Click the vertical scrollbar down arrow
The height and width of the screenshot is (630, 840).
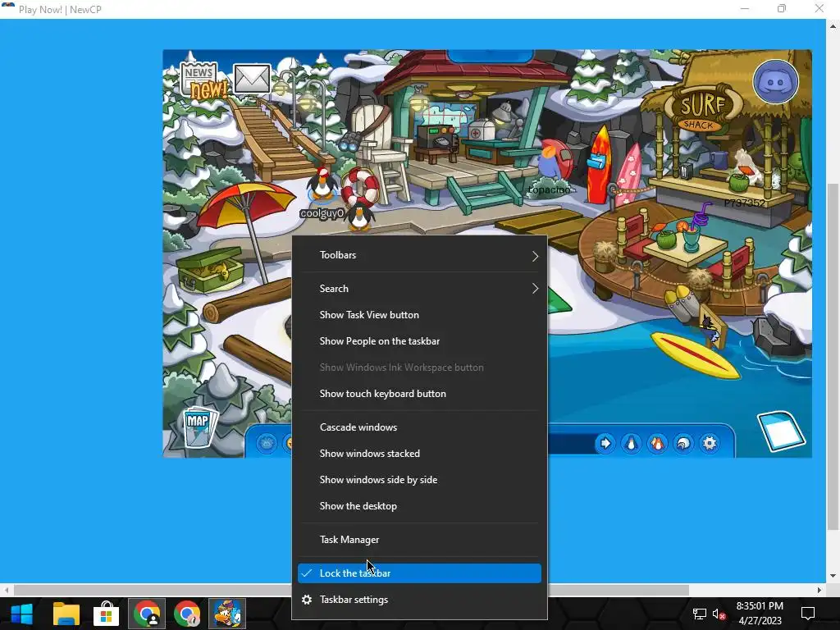[833, 577]
